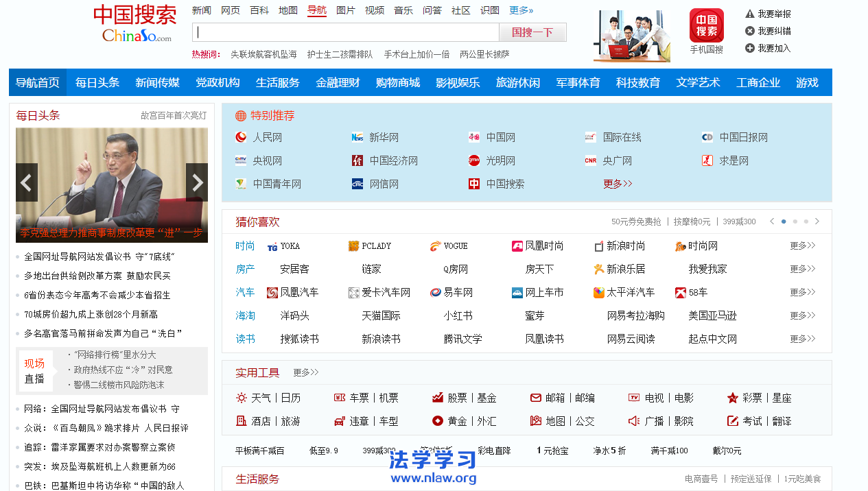
Task: Click the 中国网 site icon
Action: (x=474, y=137)
